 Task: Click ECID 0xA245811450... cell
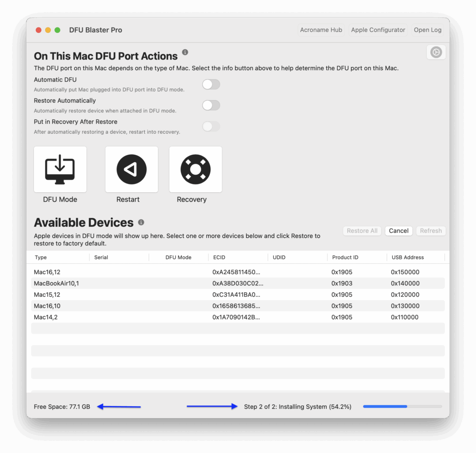click(236, 272)
